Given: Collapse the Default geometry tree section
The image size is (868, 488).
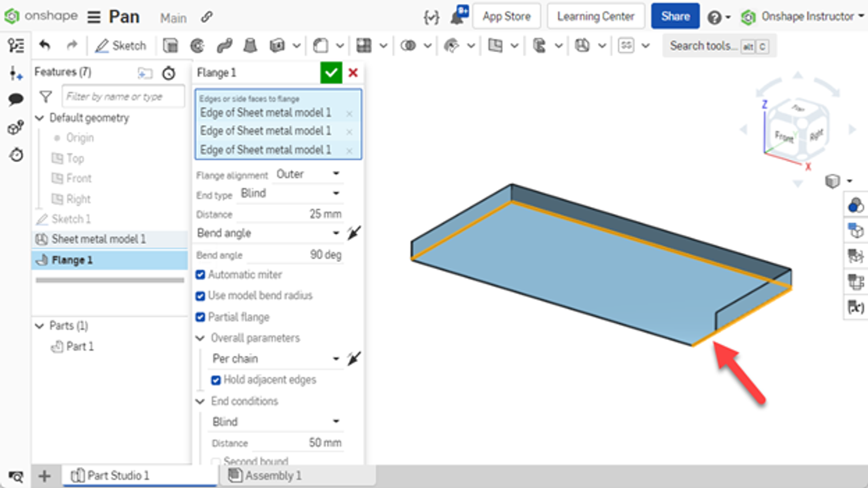Looking at the screenshot, I should coord(40,118).
